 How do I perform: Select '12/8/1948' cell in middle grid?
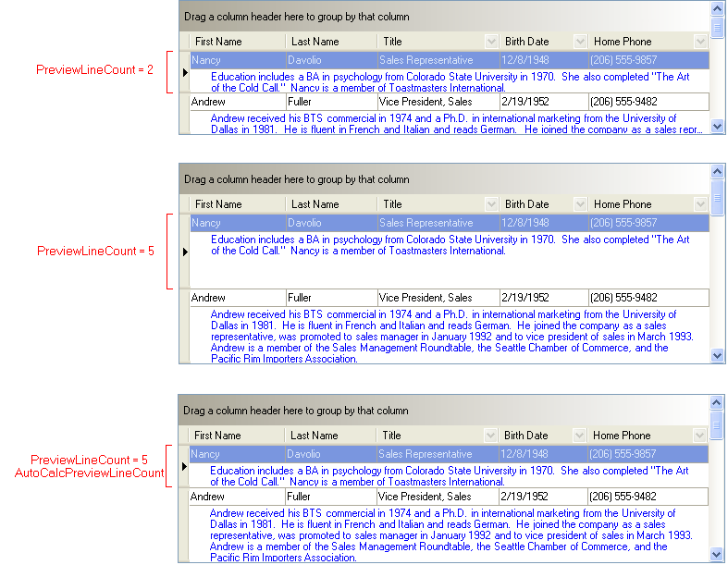(x=544, y=223)
